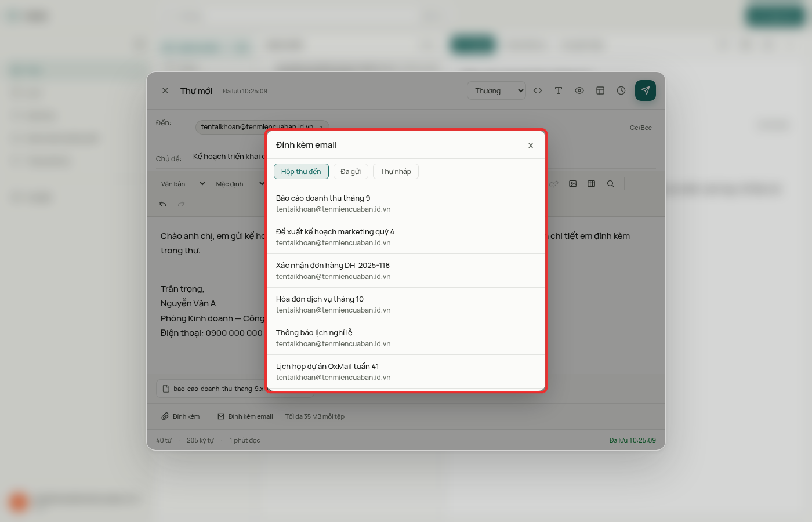Select email Báo cáo doanh thu tháng 9
The image size is (812, 522).
point(406,203)
